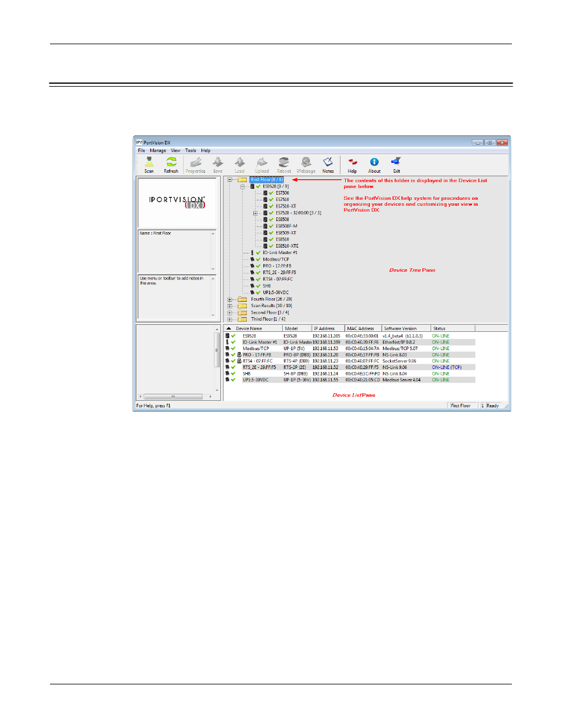Collapse the First Floor folder

click(230, 180)
